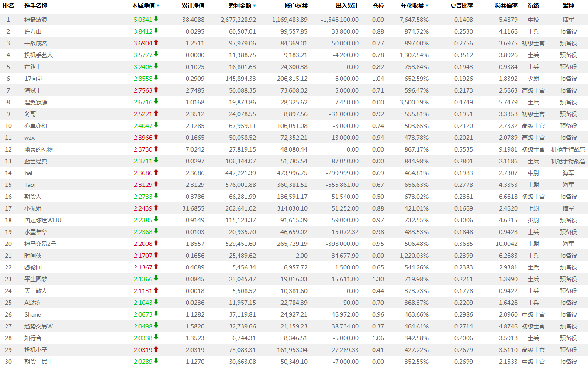Click red up arrow beside 2.3966
The height and width of the screenshot is (366, 588).
coord(156,137)
